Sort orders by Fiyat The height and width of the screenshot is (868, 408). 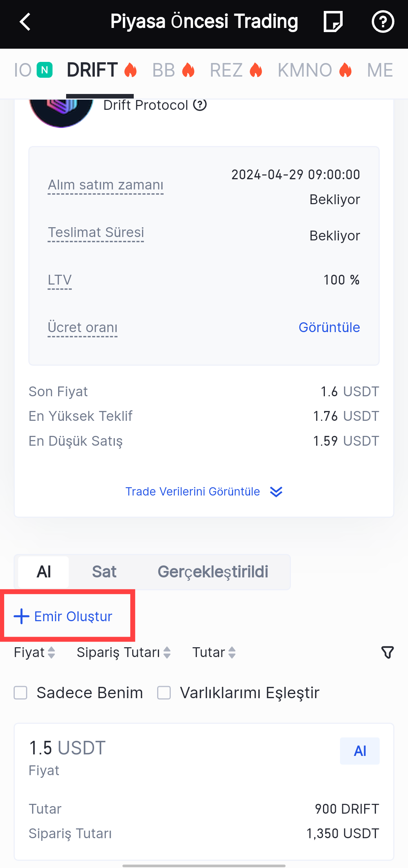[34, 653]
